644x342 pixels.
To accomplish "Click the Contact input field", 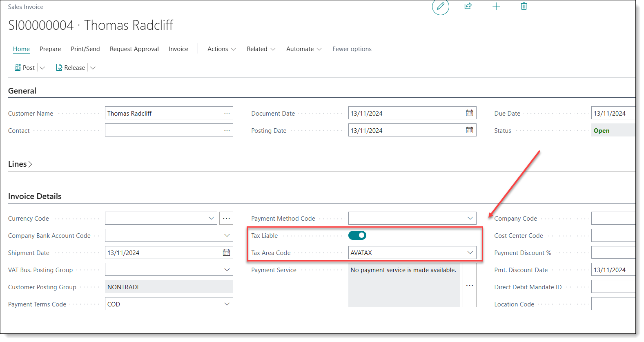I will point(163,130).
